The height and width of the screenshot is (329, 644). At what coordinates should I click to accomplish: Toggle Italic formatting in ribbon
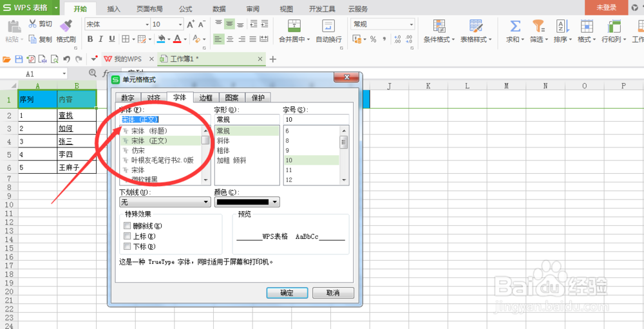point(101,39)
